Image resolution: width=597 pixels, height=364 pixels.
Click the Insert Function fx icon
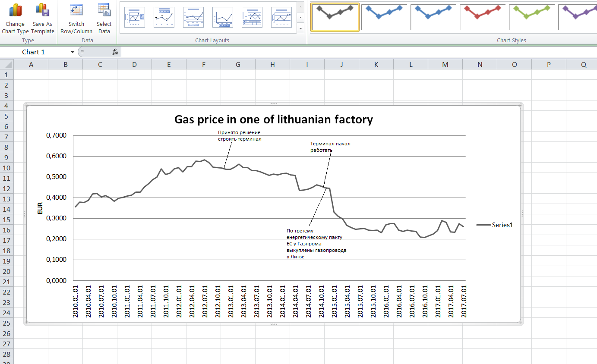coord(115,52)
